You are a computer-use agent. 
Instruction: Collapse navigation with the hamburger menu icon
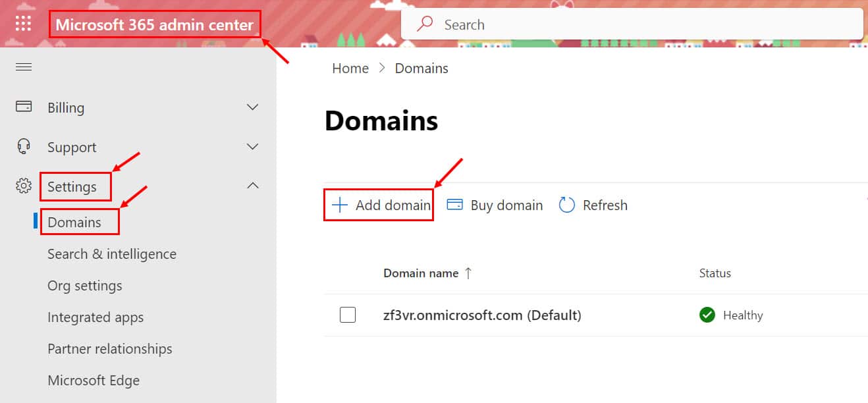coord(24,67)
